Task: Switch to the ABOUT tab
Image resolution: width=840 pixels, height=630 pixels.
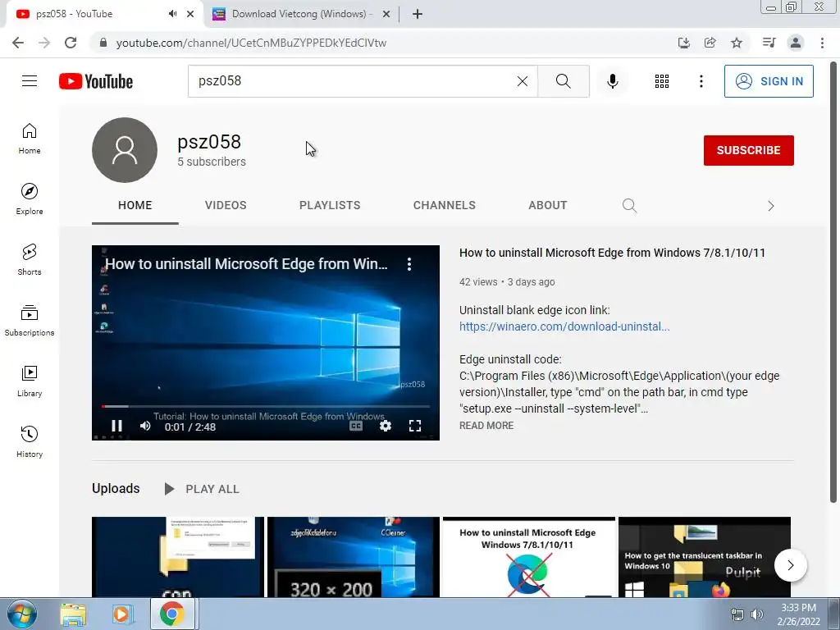Action: 547,205
